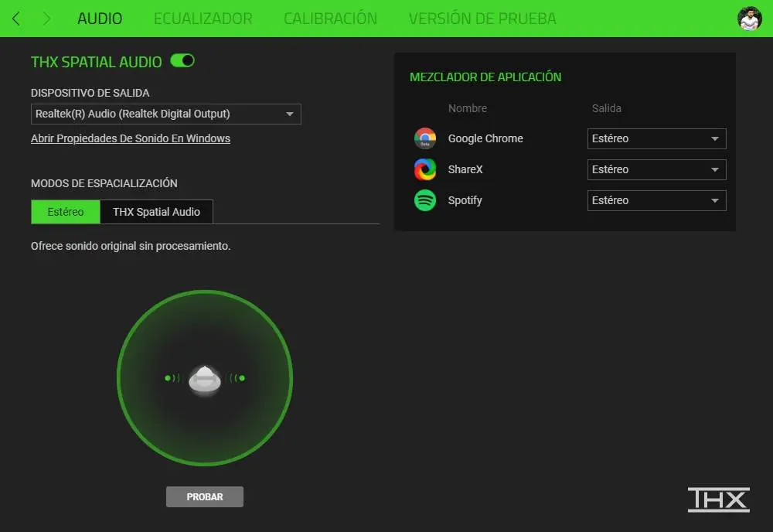773x532 pixels.
Task: Open the VERSIÓN DE PRUEBA tab
Action: pos(482,19)
